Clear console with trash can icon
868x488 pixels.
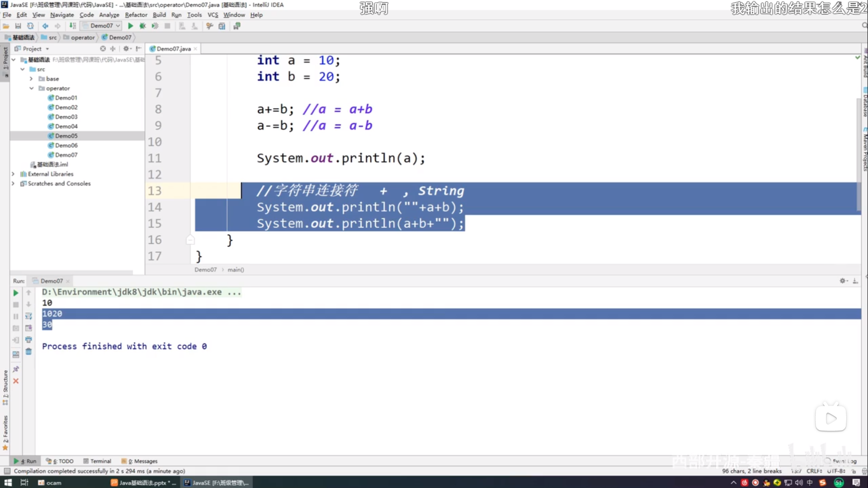(x=28, y=352)
